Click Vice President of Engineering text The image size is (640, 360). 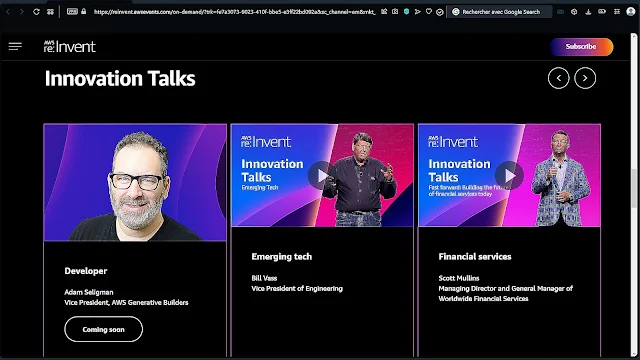pyautogui.click(x=297, y=289)
